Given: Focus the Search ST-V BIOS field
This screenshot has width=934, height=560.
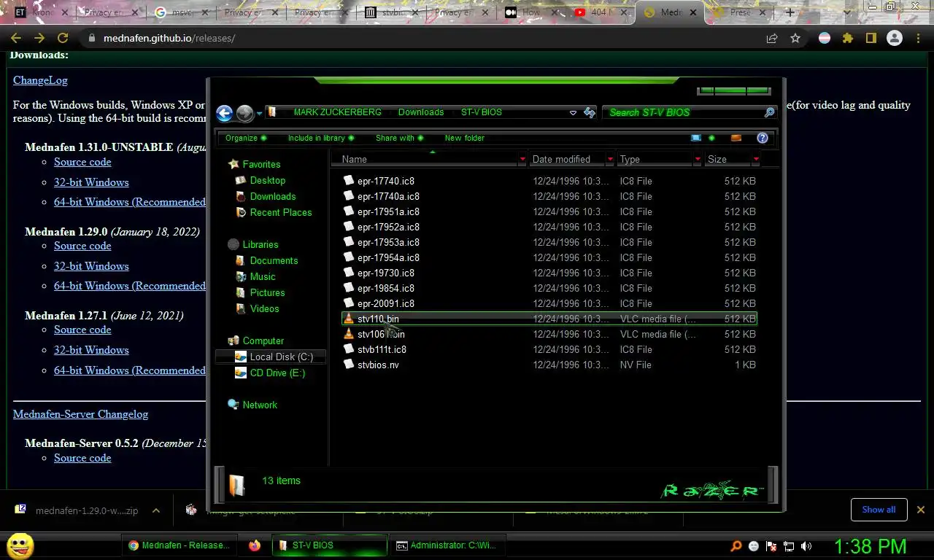Looking at the screenshot, I should [x=684, y=112].
